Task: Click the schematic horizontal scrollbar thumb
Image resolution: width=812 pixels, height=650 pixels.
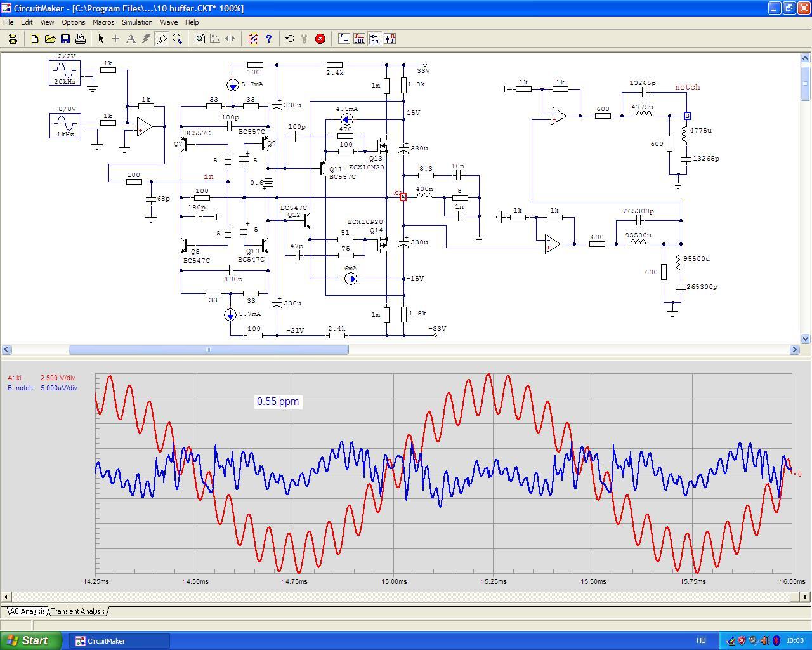Action: [x=209, y=349]
